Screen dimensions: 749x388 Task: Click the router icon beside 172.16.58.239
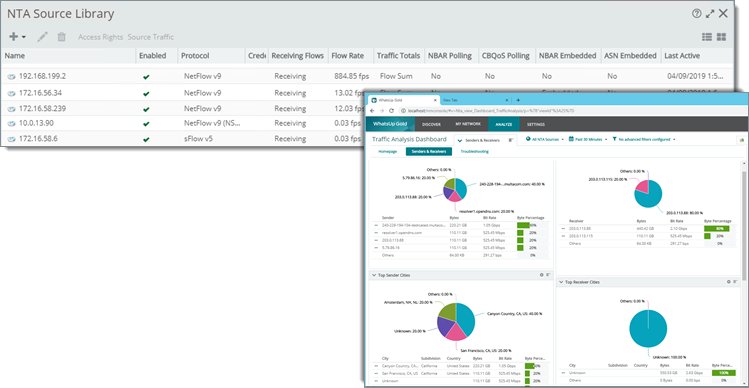click(11, 108)
